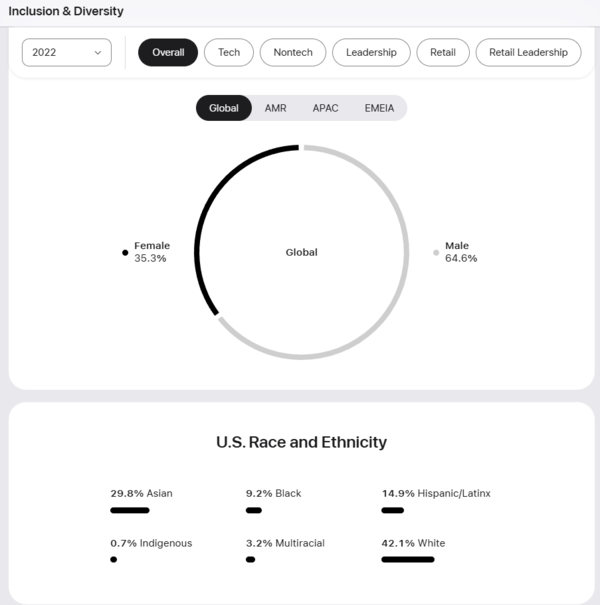Open the Retail Leadership view

click(x=528, y=53)
